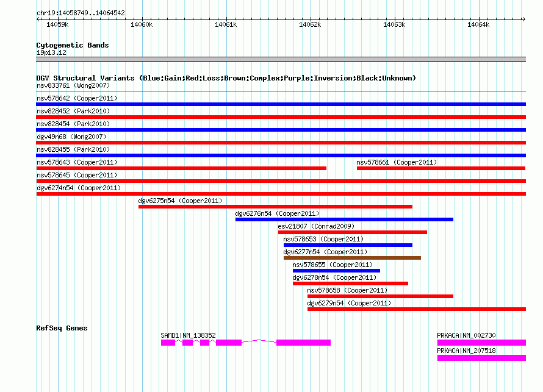Select the brown complex dgv6277n54 bar
The image size is (543, 392).
click(x=352, y=258)
